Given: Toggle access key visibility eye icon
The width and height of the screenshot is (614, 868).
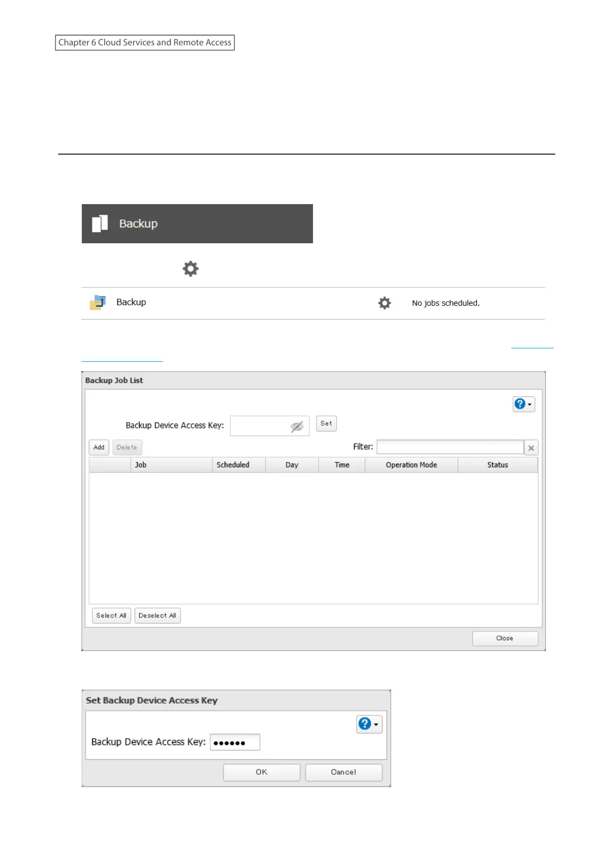Looking at the screenshot, I should 297,426.
